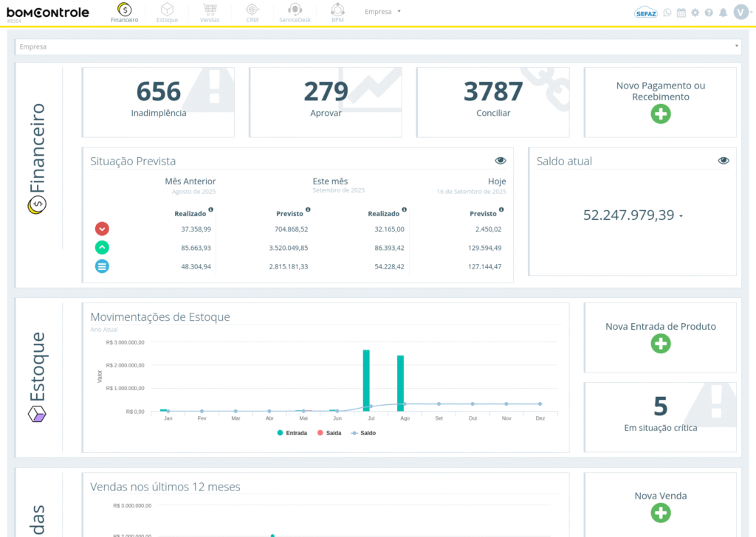Toggle visibility of Situação Prevista values
This screenshot has width=756, height=537.
pyautogui.click(x=501, y=161)
